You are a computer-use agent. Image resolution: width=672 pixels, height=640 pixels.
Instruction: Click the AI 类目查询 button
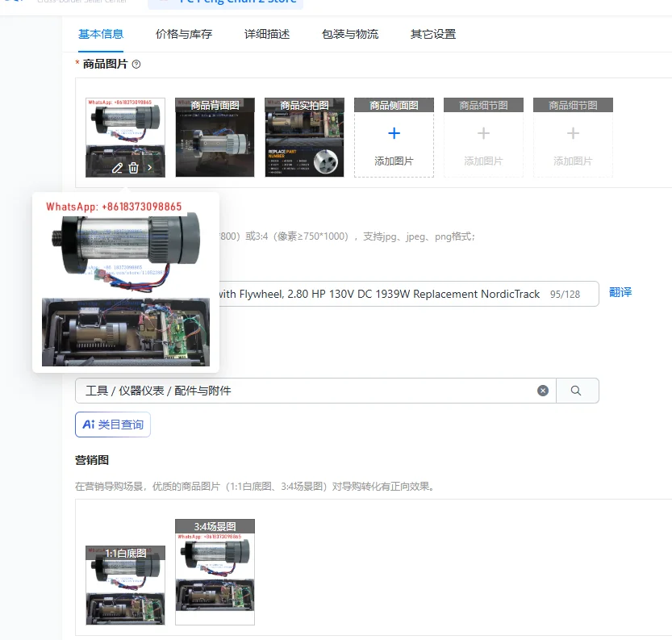tap(113, 425)
